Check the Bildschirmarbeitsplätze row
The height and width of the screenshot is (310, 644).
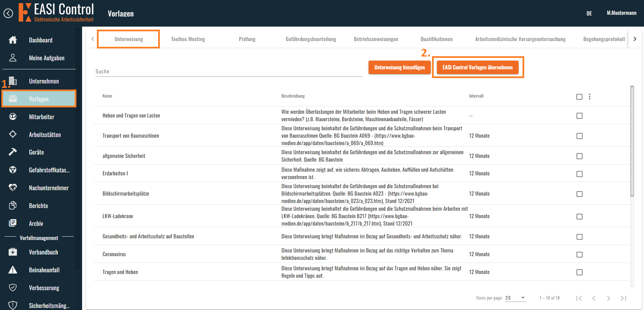579,194
